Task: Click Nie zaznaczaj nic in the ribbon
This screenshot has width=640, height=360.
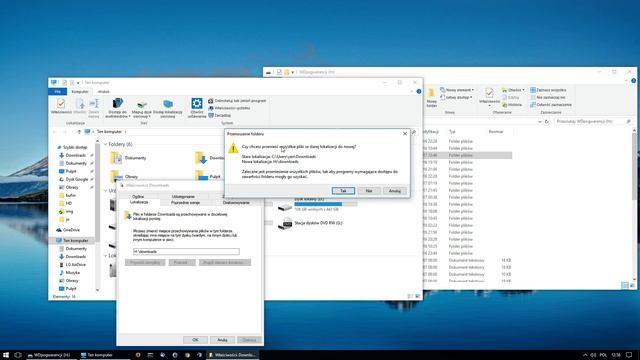Action: point(548,98)
